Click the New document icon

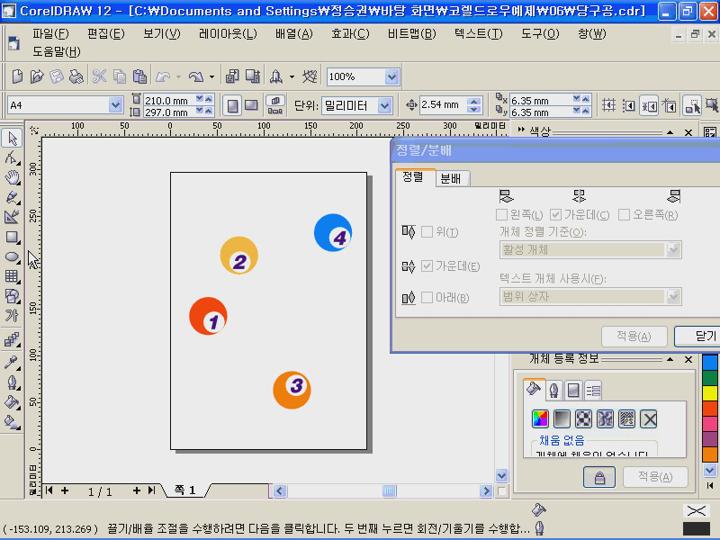17,76
